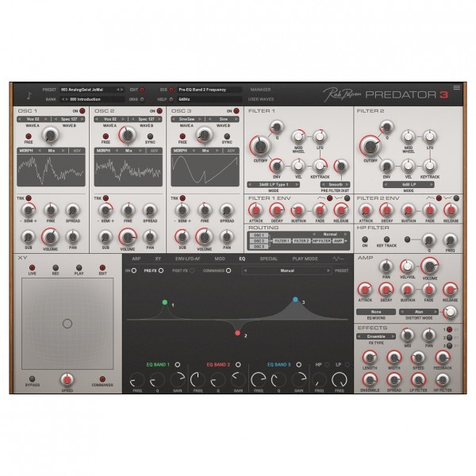The height and width of the screenshot is (476, 476).
Task: Click the XY PLAY LED button
Action: [79, 267]
